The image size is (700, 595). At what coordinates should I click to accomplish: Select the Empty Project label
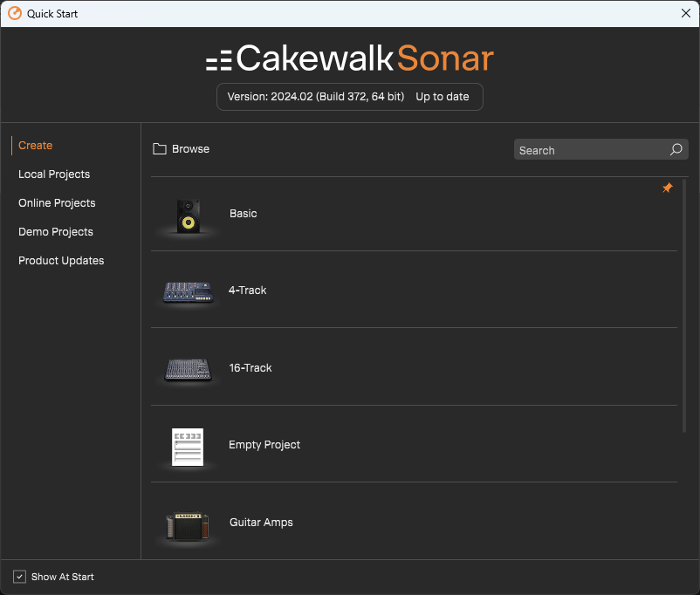point(264,445)
